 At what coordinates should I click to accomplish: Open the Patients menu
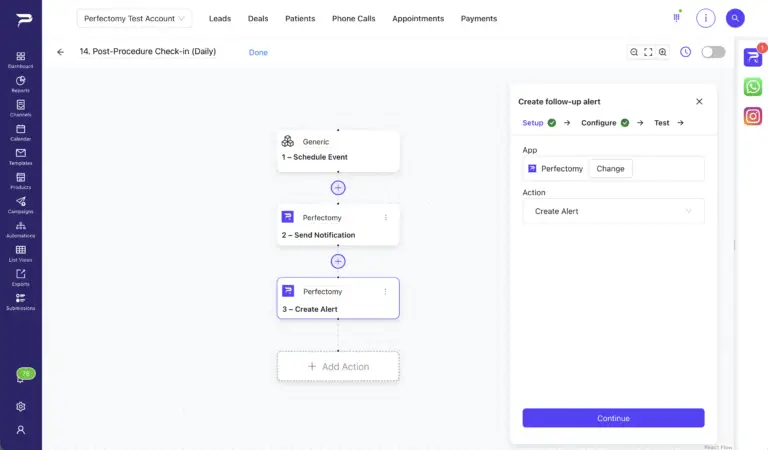tap(300, 19)
